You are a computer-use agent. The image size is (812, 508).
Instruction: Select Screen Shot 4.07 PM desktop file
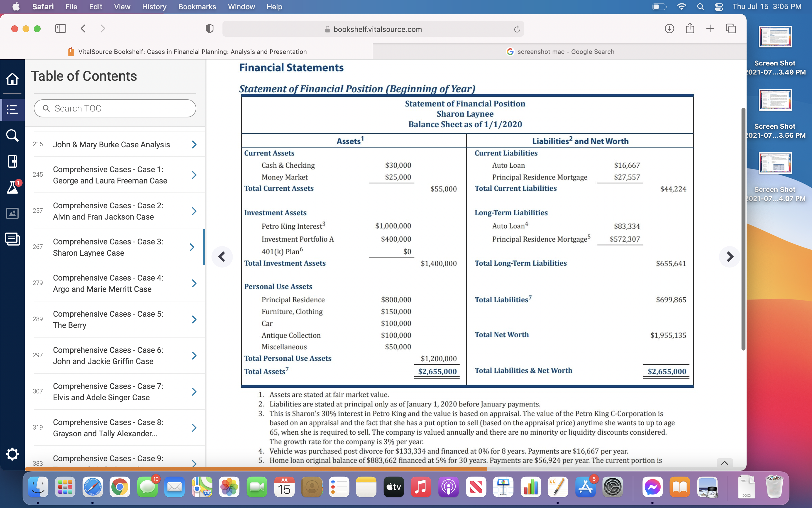[x=775, y=178]
